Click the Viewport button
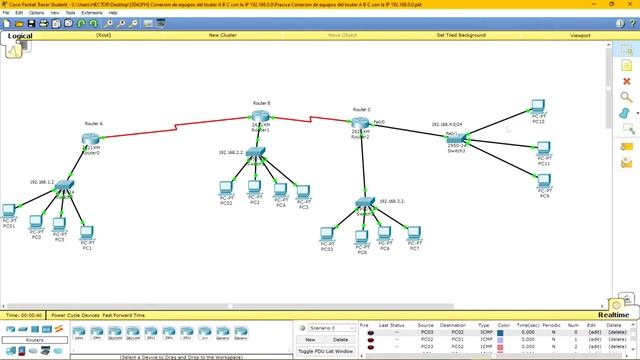The image size is (640, 360). 580,36
